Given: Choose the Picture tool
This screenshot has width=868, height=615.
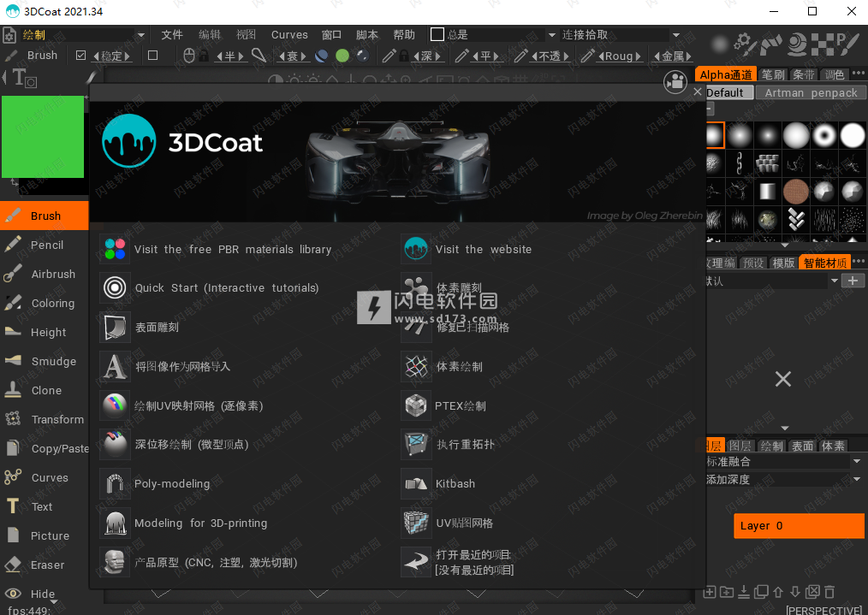Looking at the screenshot, I should [45, 535].
